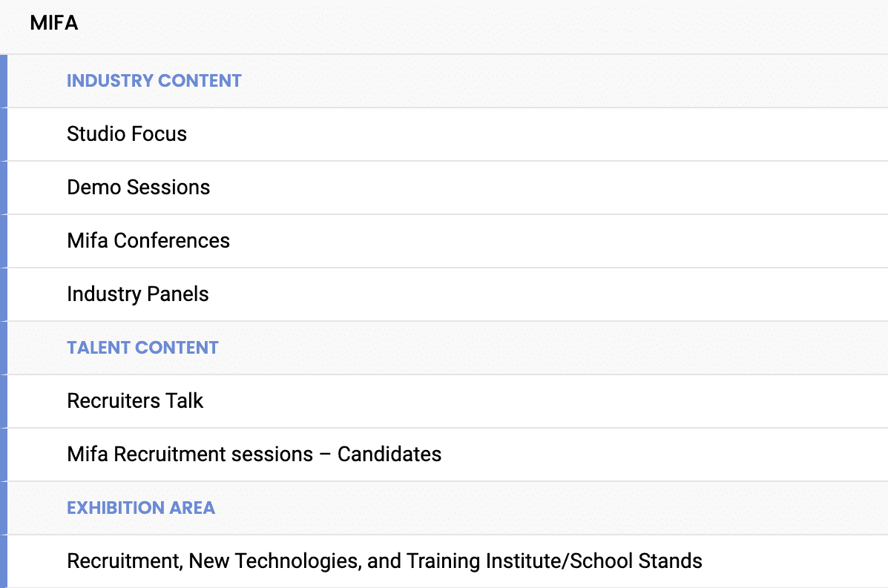
Task: Open Demo Sessions from the list
Action: pos(139,188)
